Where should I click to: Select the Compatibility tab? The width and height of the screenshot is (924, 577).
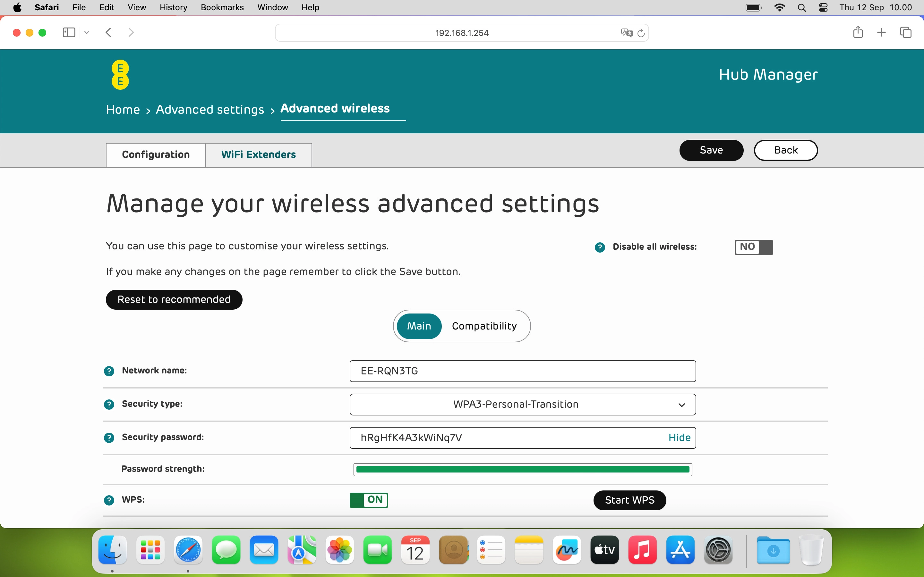pyautogui.click(x=484, y=326)
